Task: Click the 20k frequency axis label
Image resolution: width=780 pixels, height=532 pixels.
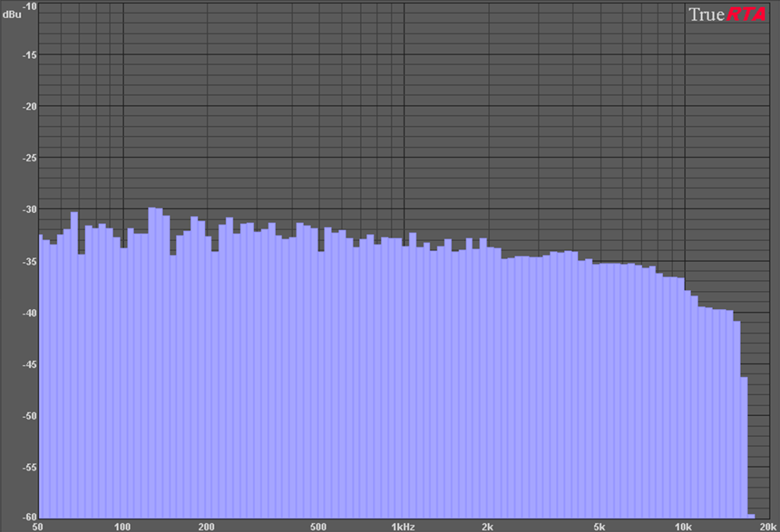Action: [x=768, y=527]
